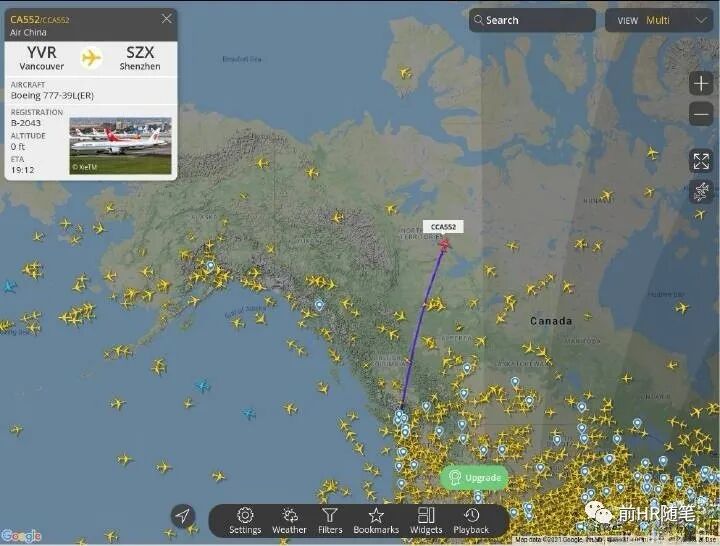The width and height of the screenshot is (720, 546).
Task: Zoom out with the minus button
Action: click(x=701, y=114)
